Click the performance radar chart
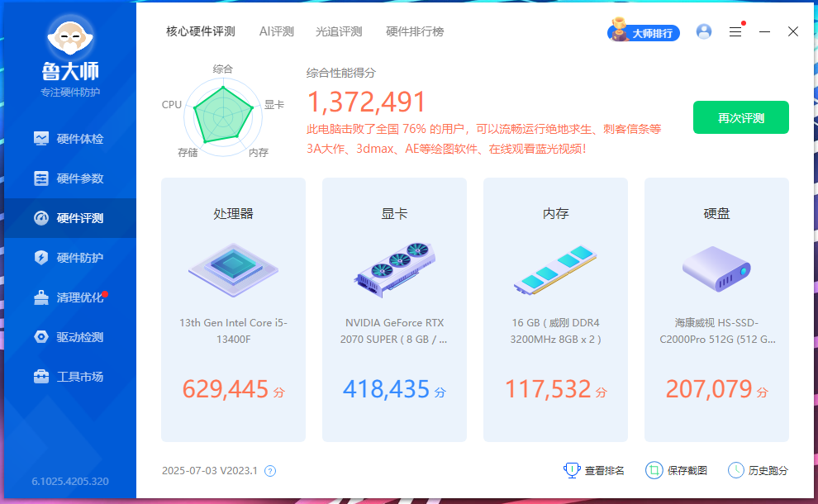This screenshot has width=818, height=504. pyautogui.click(x=223, y=116)
